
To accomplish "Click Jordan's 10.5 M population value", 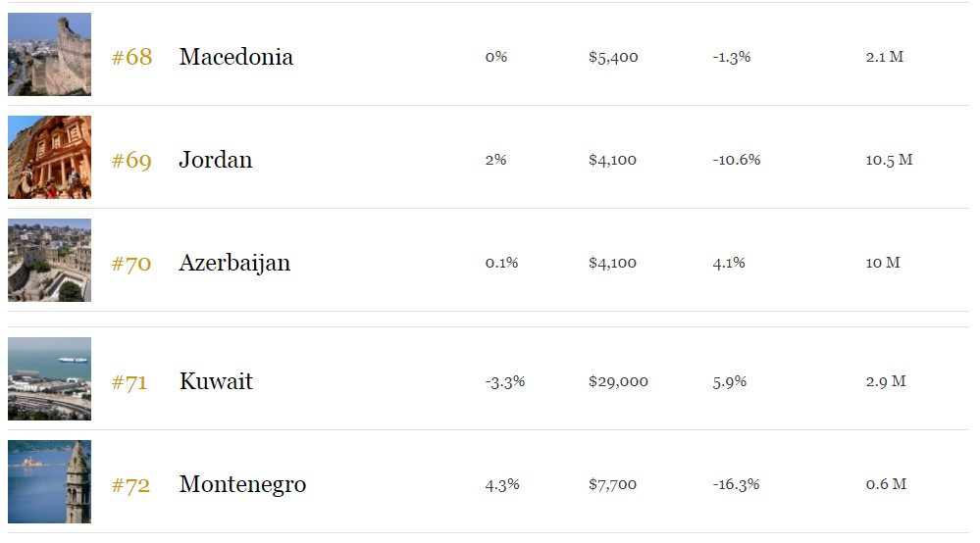I will pos(889,160).
